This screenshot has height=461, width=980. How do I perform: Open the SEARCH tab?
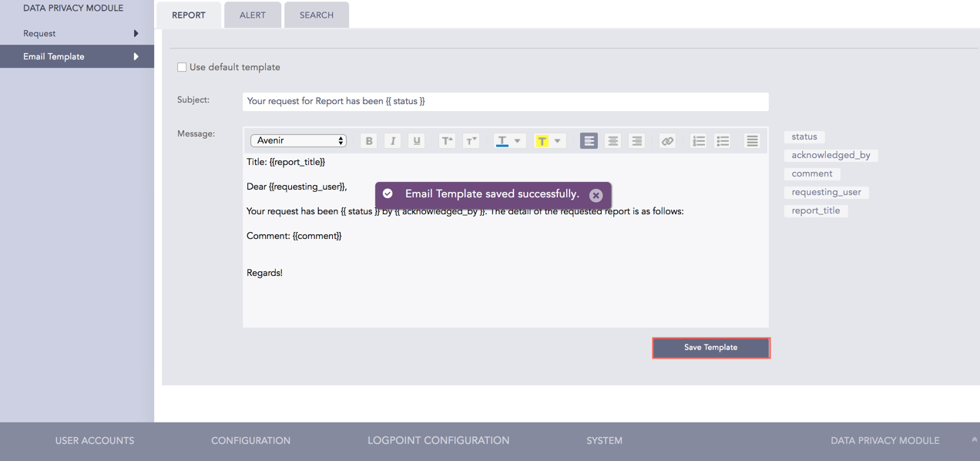pos(316,14)
